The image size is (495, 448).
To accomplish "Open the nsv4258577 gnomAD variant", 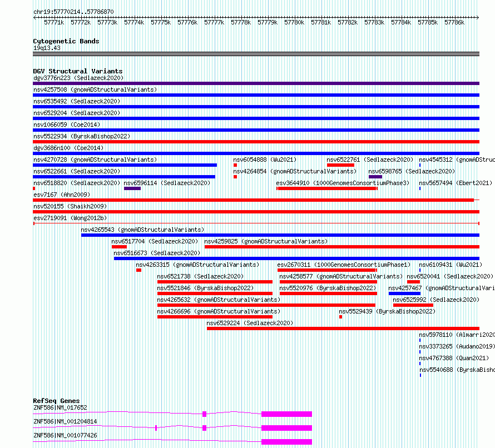I will pos(341,276).
